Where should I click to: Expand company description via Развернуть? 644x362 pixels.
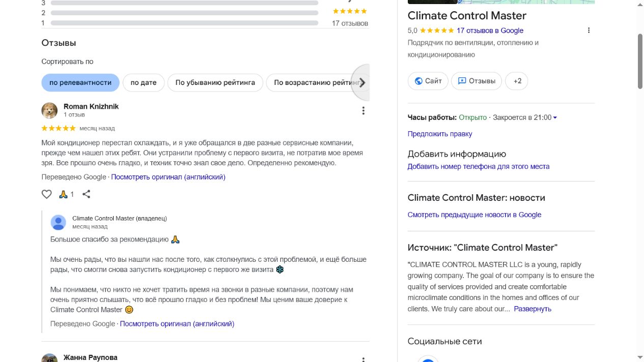point(533,309)
